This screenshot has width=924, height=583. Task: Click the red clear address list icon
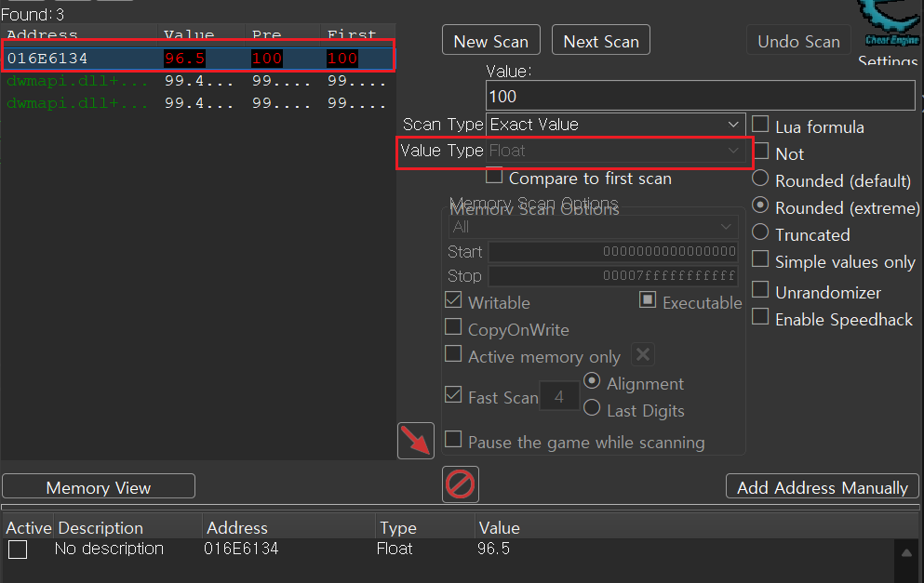coord(461,484)
